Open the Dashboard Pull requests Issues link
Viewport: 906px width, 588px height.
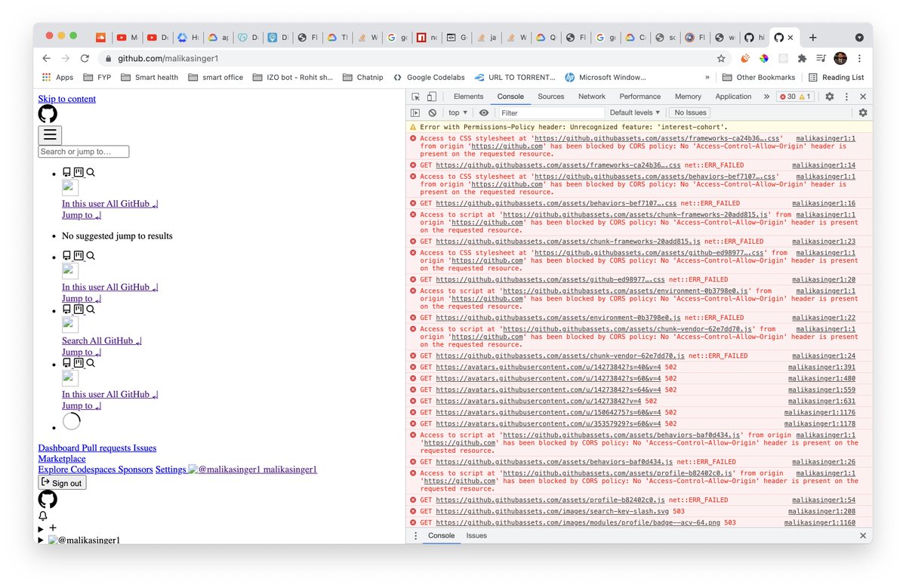click(x=97, y=448)
